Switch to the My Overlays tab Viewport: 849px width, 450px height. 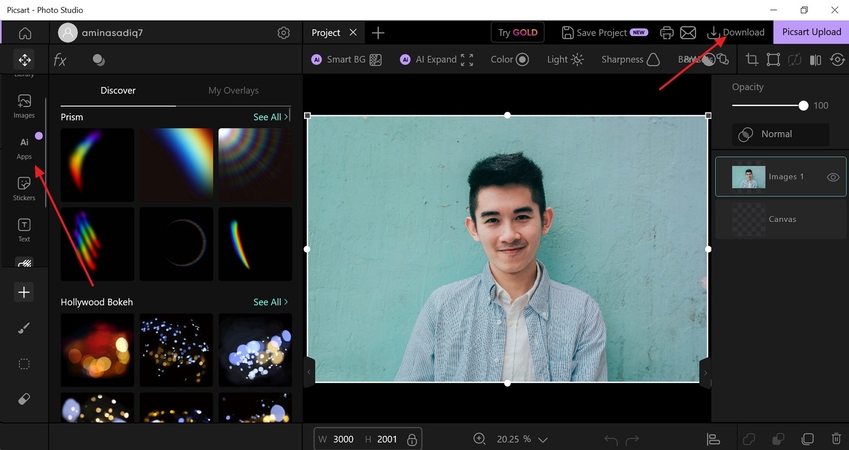(233, 90)
